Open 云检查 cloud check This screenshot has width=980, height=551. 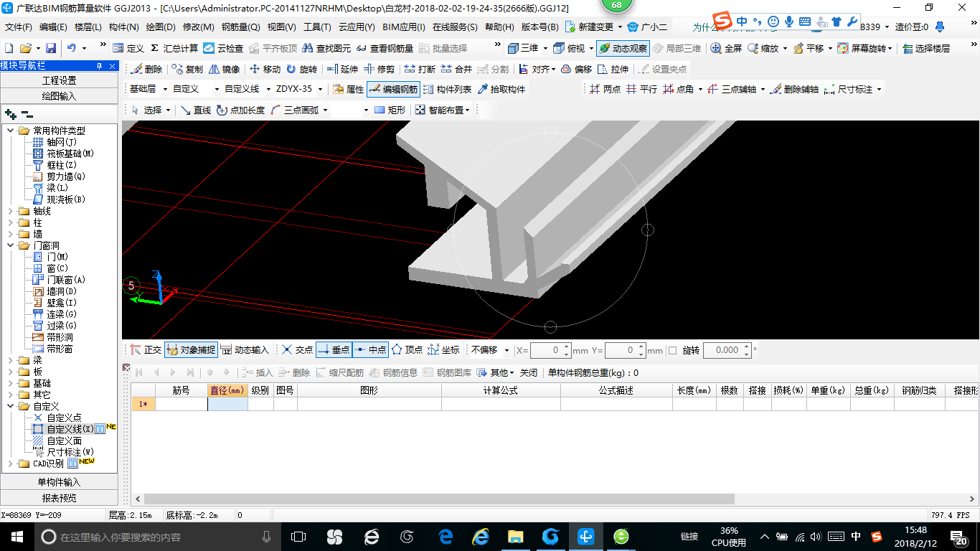[223, 48]
